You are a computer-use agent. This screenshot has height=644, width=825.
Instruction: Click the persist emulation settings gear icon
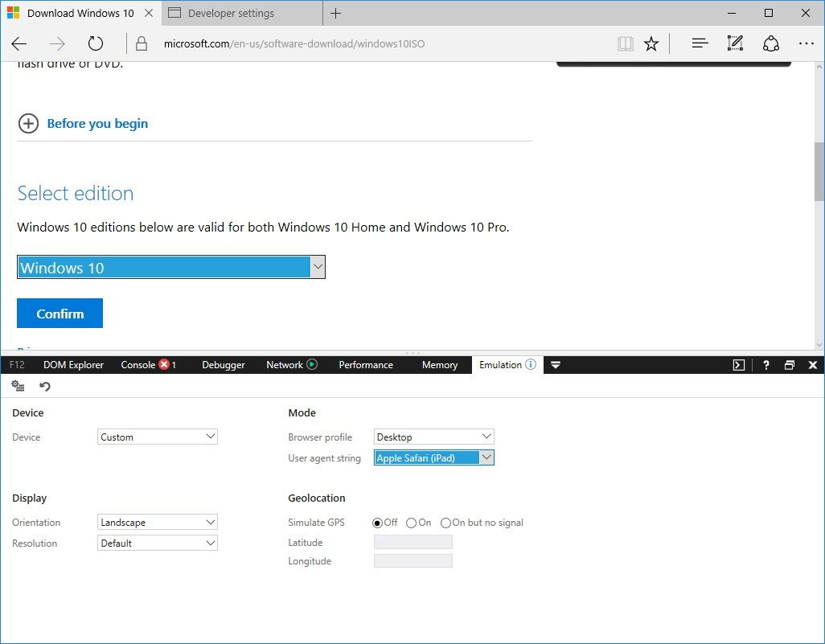pos(18,386)
